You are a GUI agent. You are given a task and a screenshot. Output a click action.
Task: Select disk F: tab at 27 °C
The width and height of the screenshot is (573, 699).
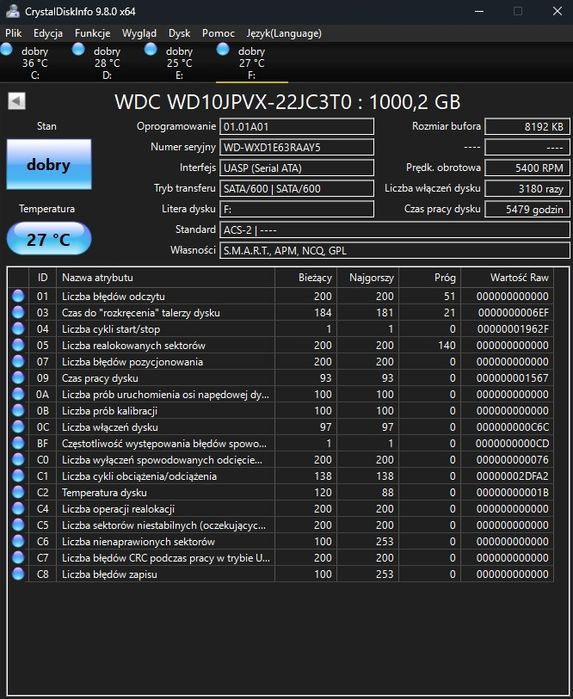(251, 62)
